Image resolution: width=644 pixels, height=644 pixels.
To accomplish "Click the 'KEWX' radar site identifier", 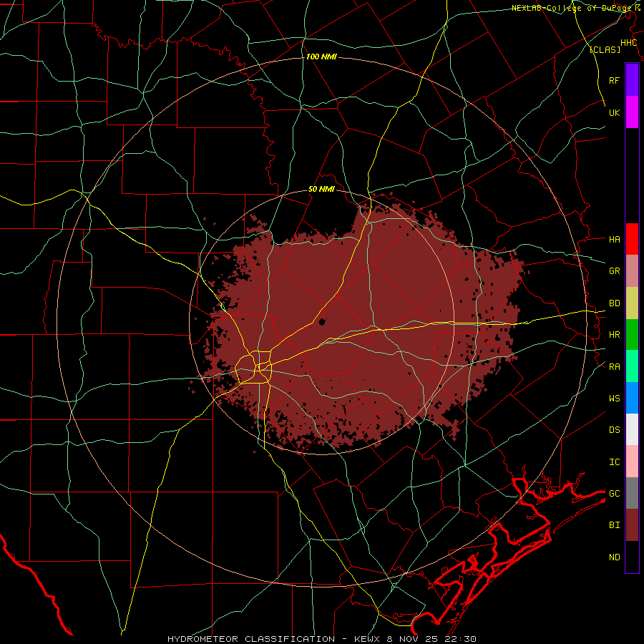I will tap(367, 639).
